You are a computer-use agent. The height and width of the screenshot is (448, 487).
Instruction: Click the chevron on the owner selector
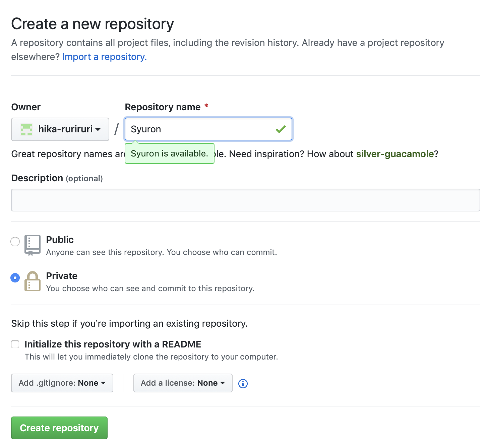98,129
